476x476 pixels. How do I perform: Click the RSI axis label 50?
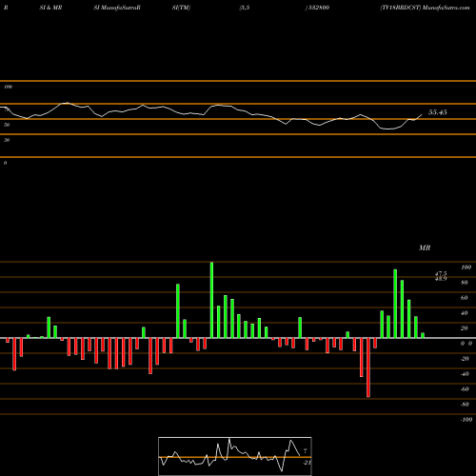[x=7, y=125]
